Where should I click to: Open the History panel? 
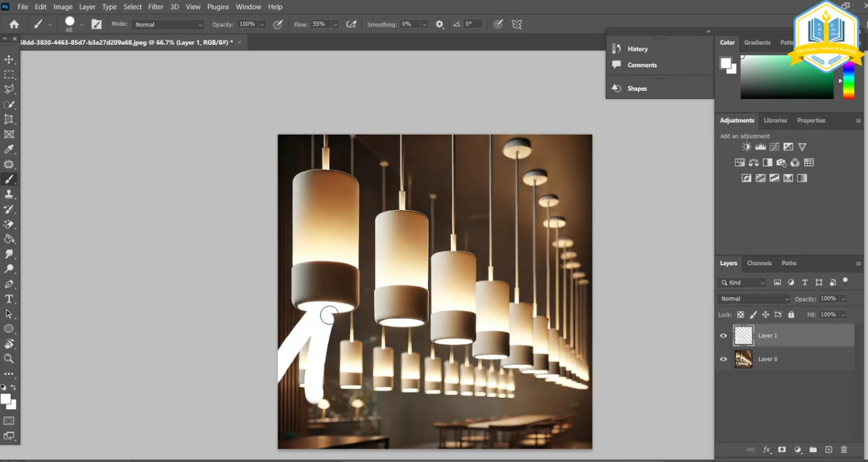click(637, 49)
